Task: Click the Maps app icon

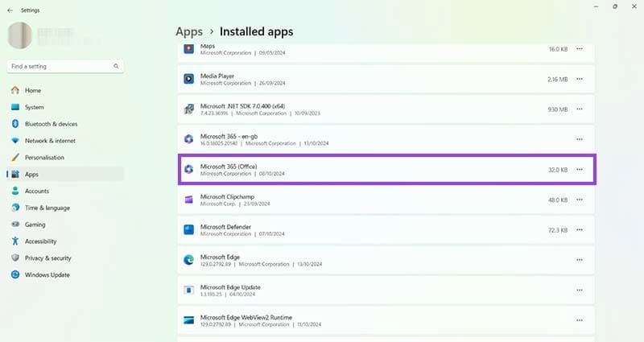Action: click(x=189, y=49)
